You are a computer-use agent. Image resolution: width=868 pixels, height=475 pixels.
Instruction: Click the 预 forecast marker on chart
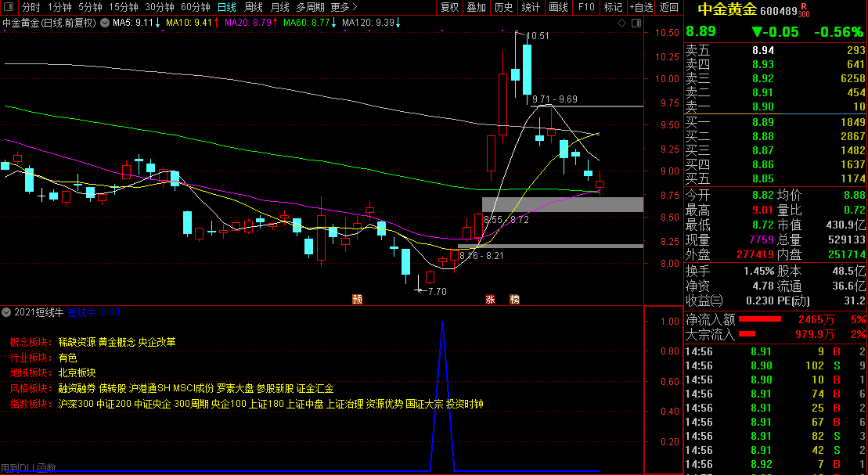357,299
